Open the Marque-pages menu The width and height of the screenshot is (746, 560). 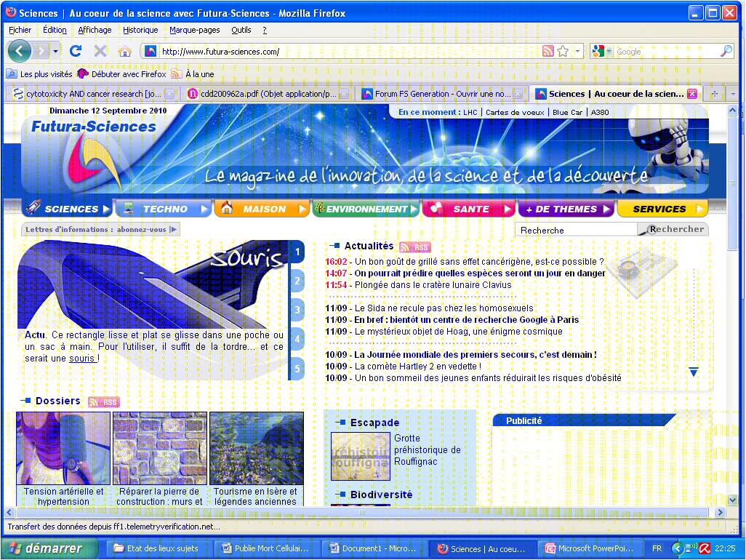[195, 30]
